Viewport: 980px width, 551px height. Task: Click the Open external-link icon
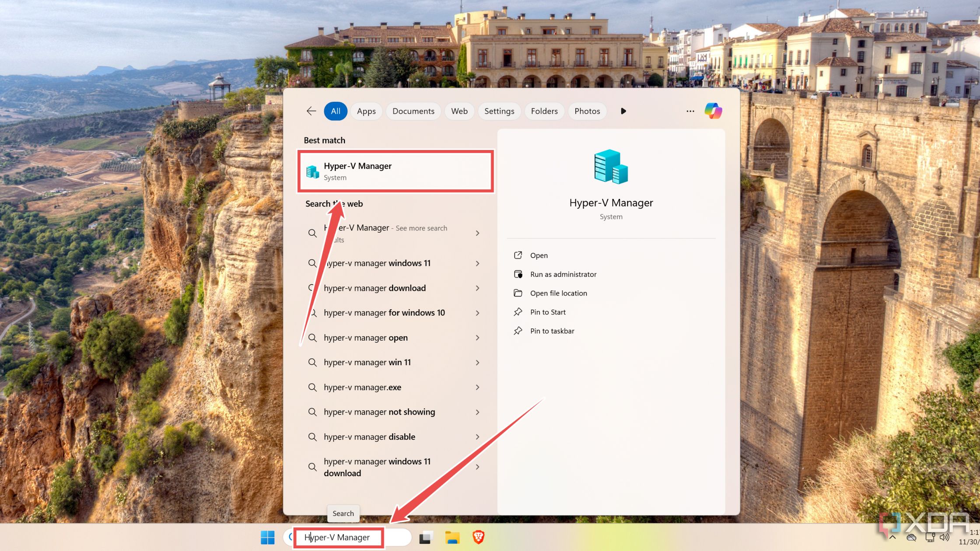tap(518, 255)
